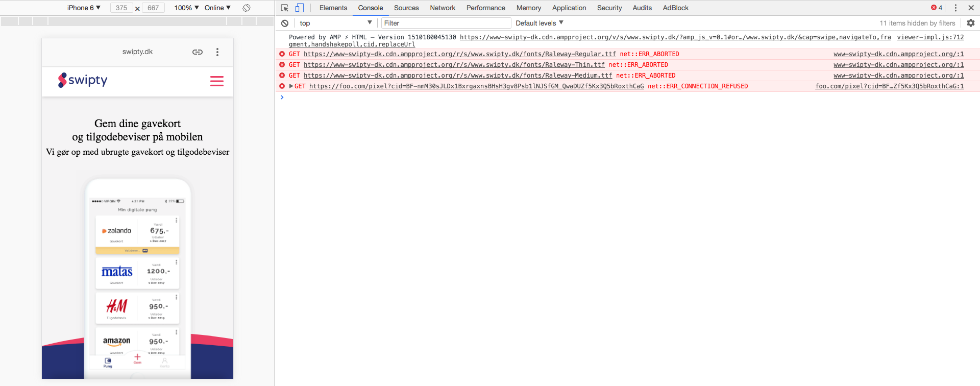This screenshot has height=386, width=980.
Task: Open the Raleway-Regular.ttf error link
Action: [460, 54]
